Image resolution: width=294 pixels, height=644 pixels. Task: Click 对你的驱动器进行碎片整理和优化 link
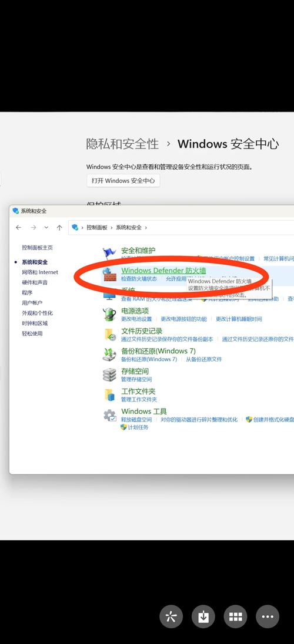(199, 420)
